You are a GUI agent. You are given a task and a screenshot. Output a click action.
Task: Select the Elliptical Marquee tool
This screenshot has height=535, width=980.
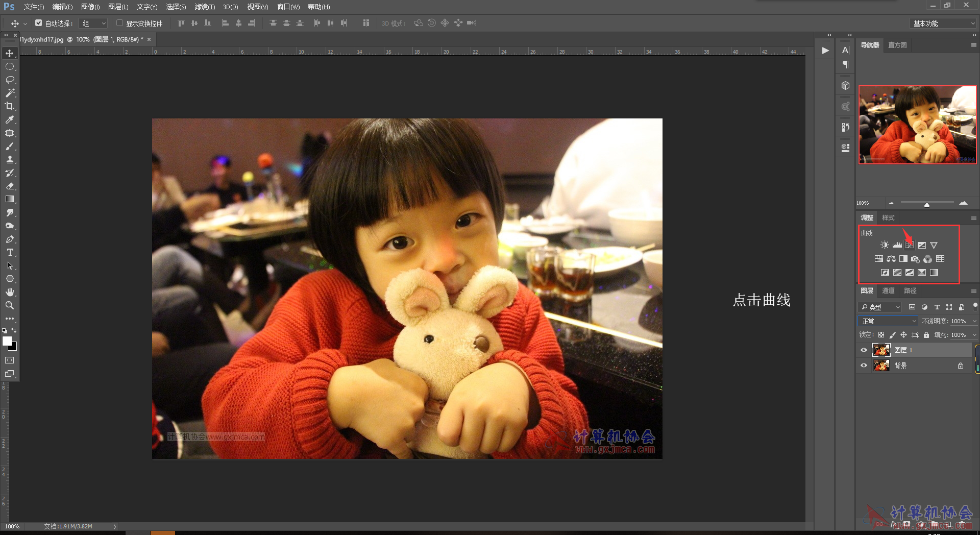10,66
